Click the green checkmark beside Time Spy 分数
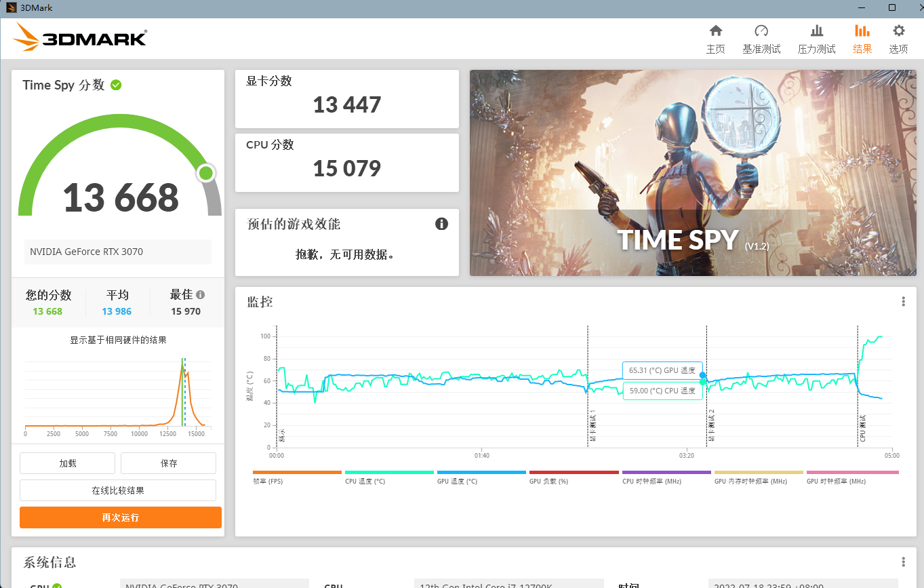The width and height of the screenshot is (924, 588). click(x=116, y=85)
